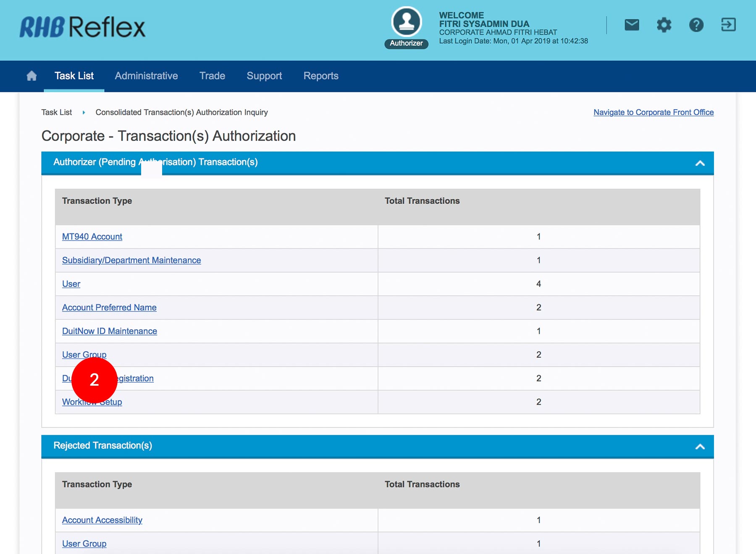
Task: Click the RHB Reflex logo
Action: point(82,27)
